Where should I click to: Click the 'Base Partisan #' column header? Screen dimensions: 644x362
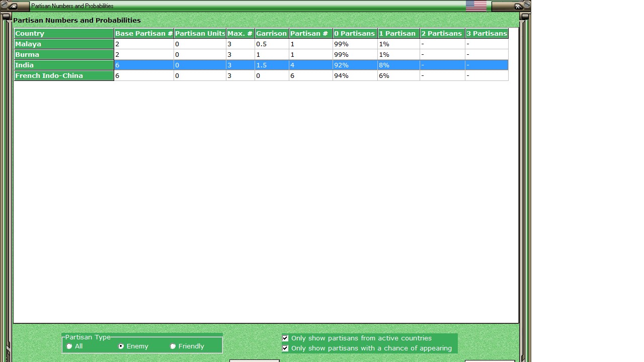pyautogui.click(x=144, y=33)
